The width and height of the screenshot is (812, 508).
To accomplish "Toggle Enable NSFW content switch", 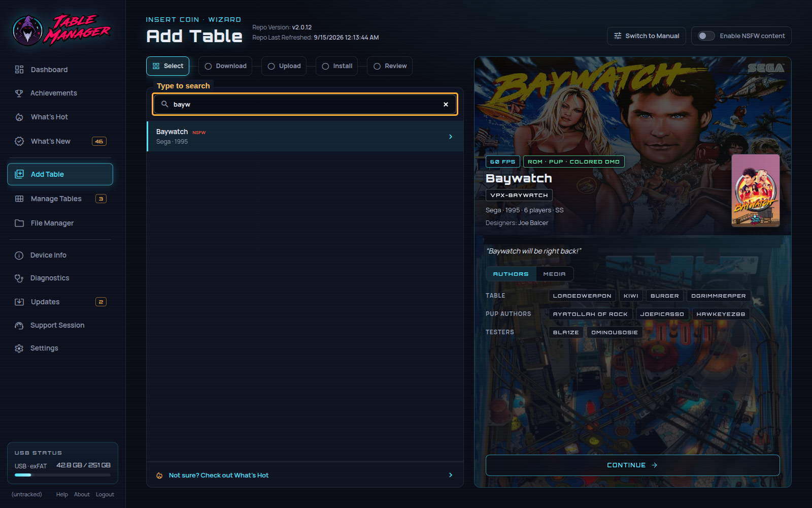I will click(x=706, y=36).
